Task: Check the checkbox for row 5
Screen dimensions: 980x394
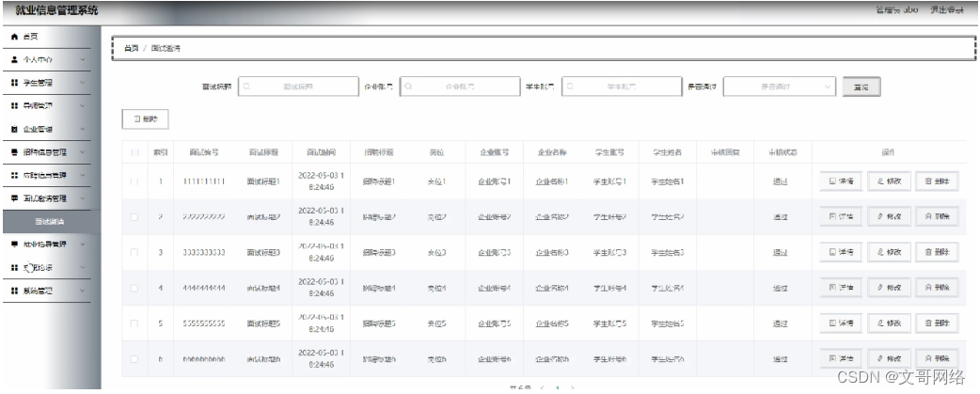Action: (x=134, y=323)
